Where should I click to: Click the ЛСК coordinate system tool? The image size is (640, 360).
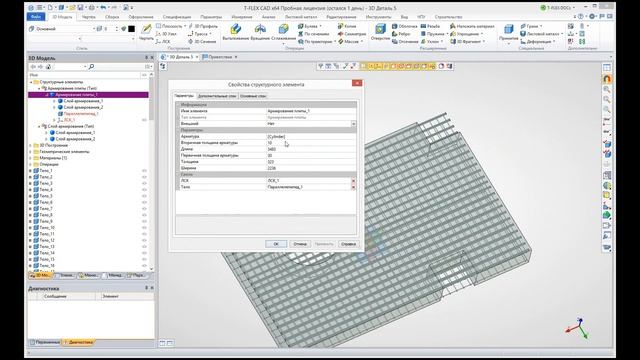pyautogui.click(x=163, y=42)
